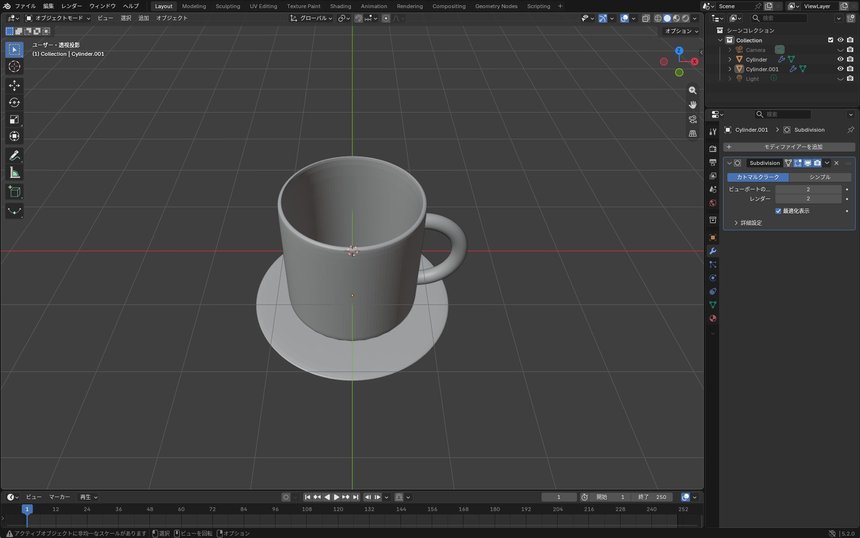Screen dimensions: 860x538
Task: Click the pan view hand icon
Action: click(x=693, y=105)
